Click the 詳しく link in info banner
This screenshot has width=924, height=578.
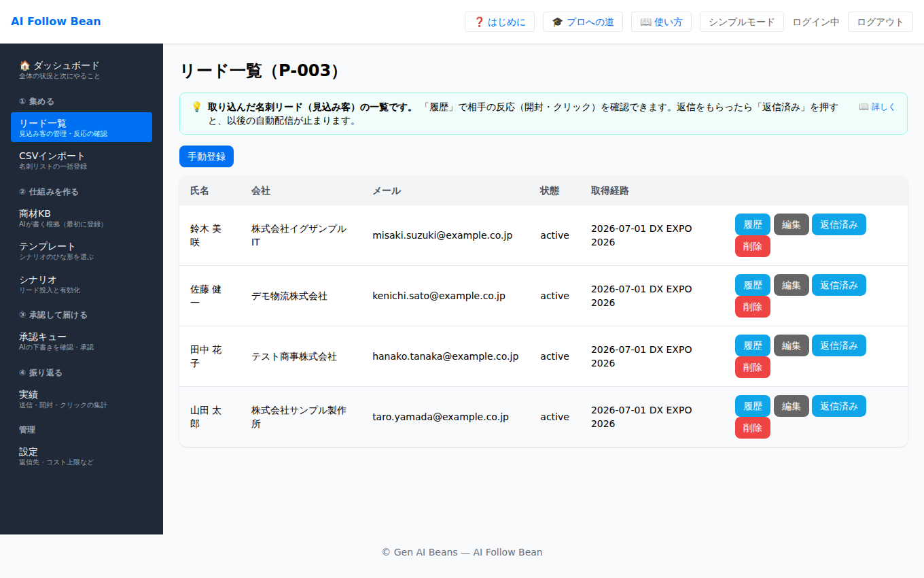pyautogui.click(x=877, y=107)
